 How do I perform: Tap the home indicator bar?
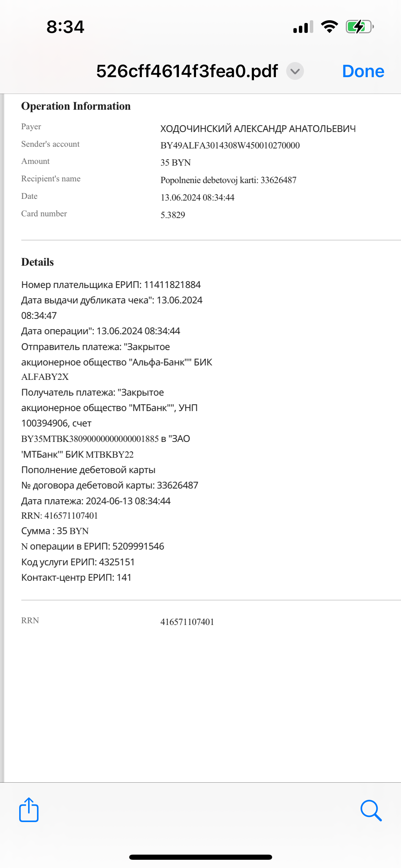(x=200, y=857)
